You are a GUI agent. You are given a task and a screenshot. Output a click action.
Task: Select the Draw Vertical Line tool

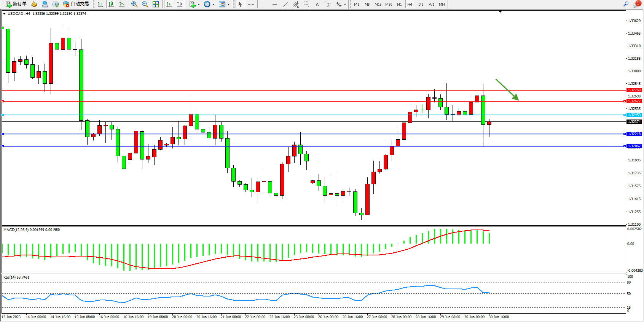coord(264,4)
